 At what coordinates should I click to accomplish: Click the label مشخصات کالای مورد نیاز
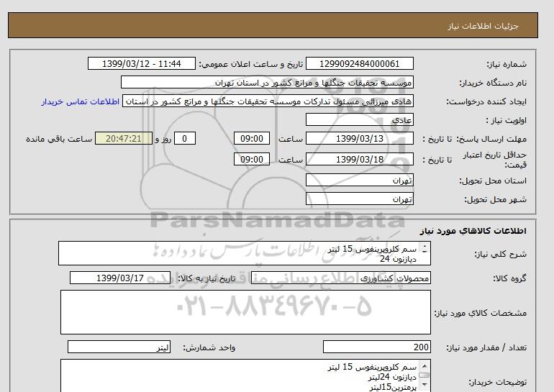[x=480, y=313]
